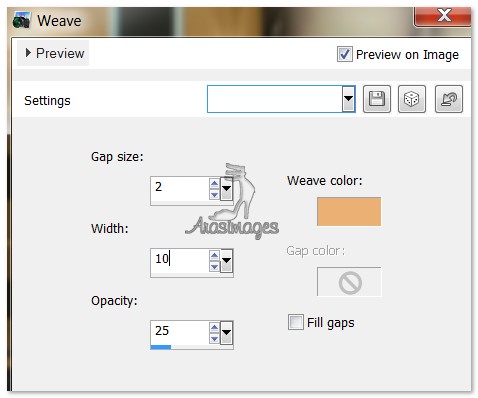This screenshot has width=478, height=398.
Task: Click inside the Opacity input field
Action: pyautogui.click(x=180, y=331)
